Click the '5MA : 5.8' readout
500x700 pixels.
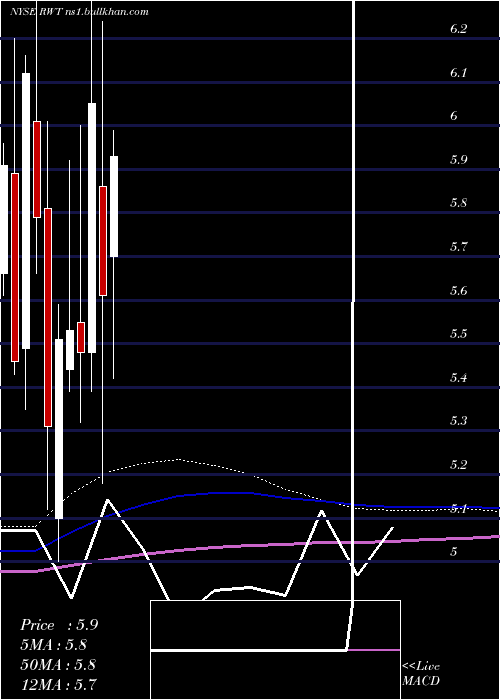click(54, 645)
